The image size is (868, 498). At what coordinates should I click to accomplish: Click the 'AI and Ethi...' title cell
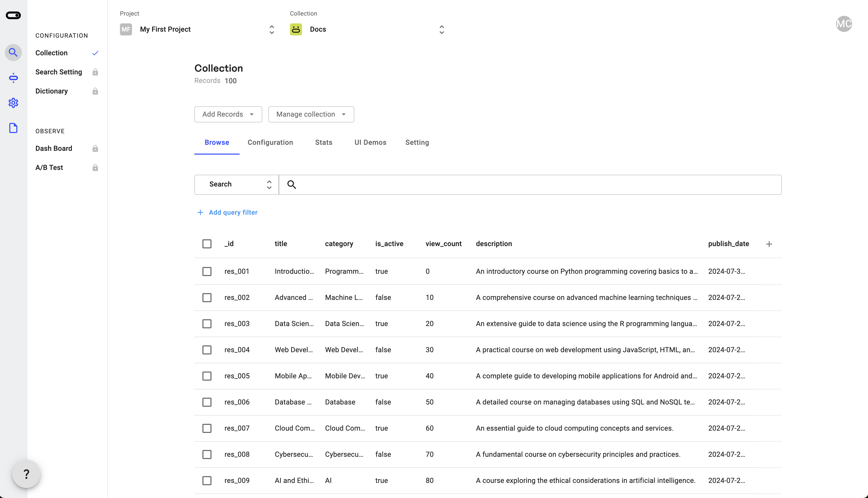coord(294,481)
